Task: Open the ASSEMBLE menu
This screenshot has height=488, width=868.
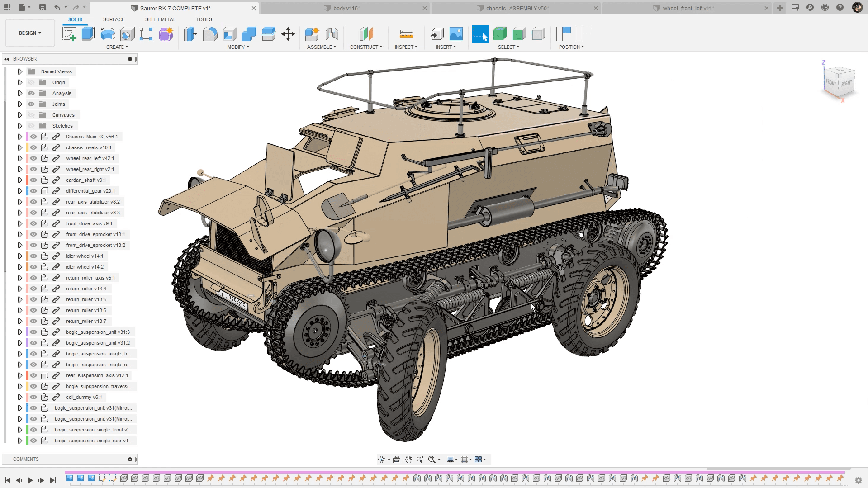Action: click(x=322, y=47)
